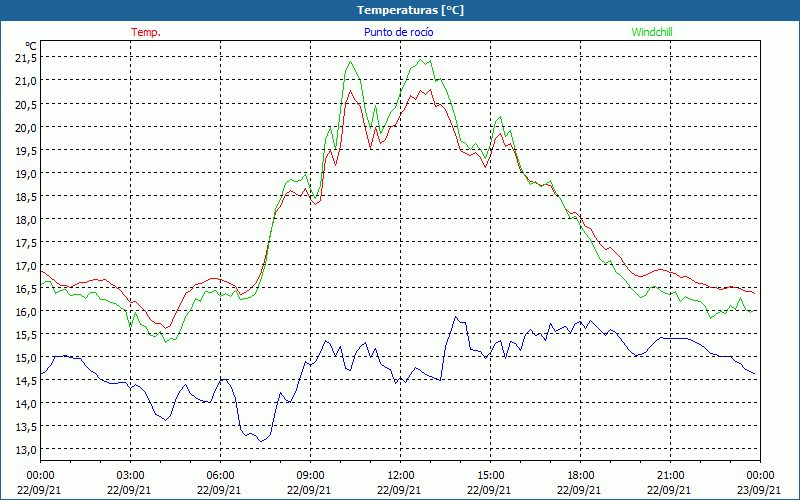Click the 14,0 y-axis value
This screenshot has height=500, width=800.
coord(26,404)
